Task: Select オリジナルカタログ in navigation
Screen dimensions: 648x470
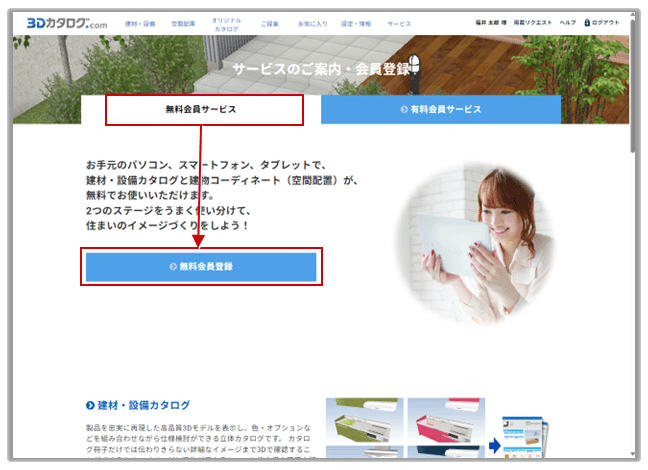Action: 226,24
